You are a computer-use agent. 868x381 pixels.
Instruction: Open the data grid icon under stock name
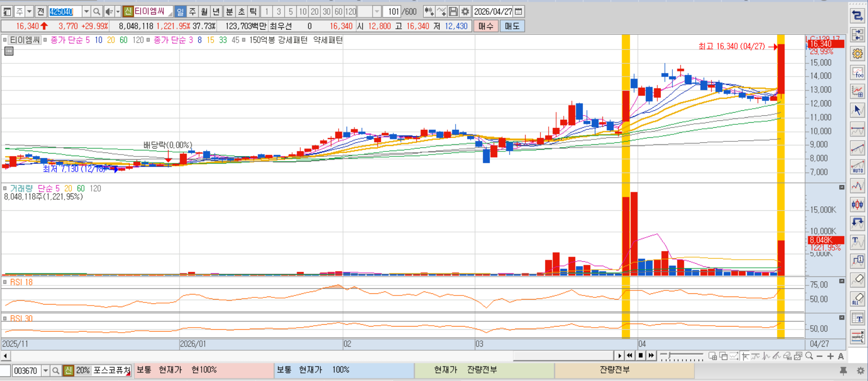click(9, 51)
